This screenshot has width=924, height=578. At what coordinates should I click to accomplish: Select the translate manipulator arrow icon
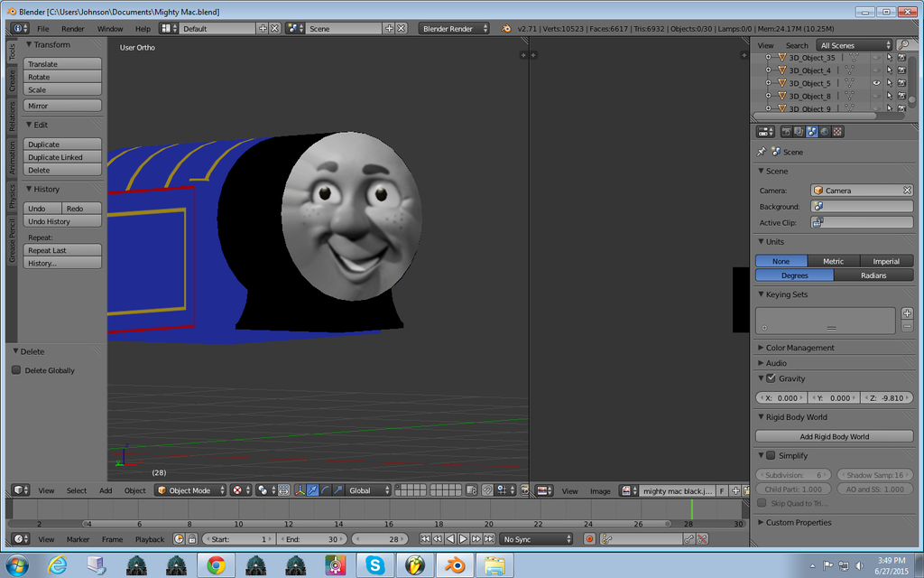point(312,490)
